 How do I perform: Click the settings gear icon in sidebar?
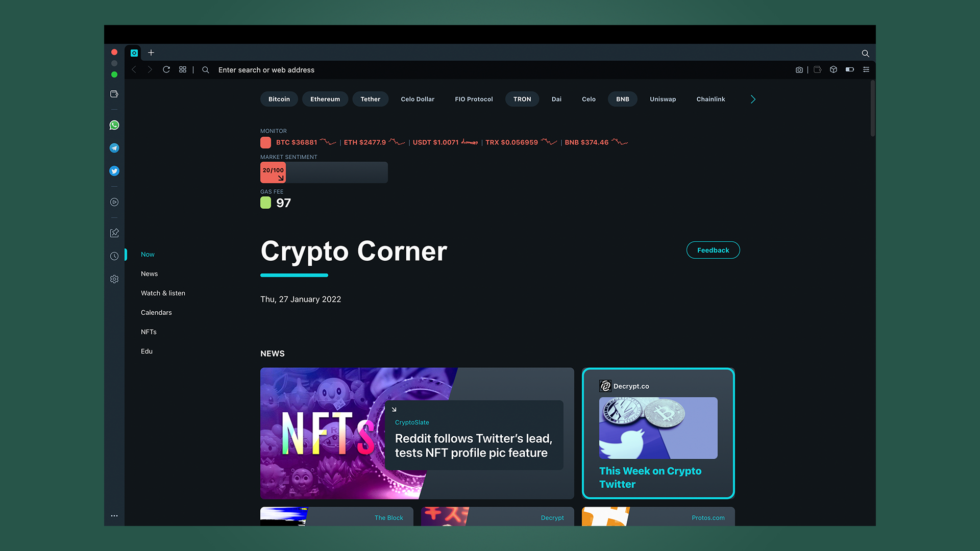[x=114, y=279]
